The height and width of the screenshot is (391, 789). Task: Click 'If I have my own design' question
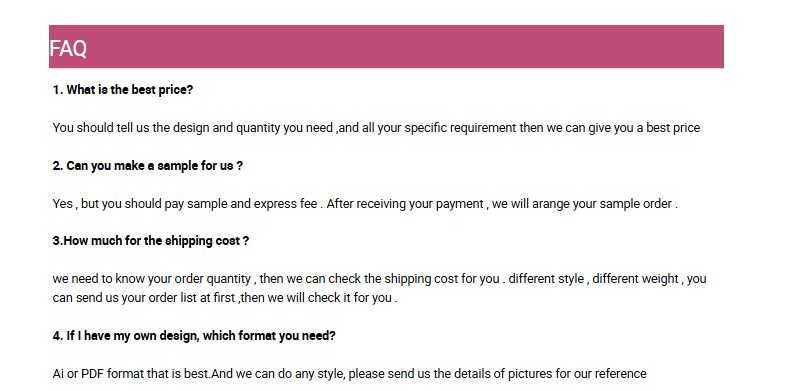coord(194,336)
